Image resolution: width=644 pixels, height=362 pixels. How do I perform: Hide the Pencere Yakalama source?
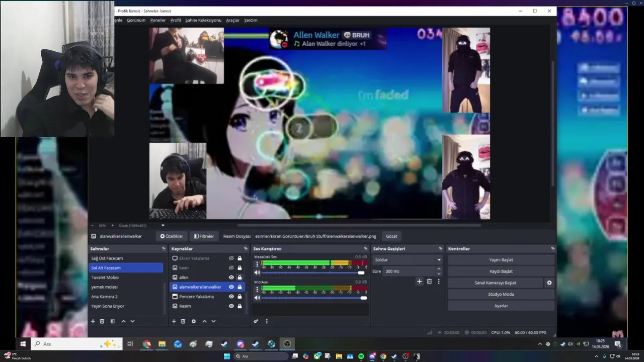[x=231, y=297]
